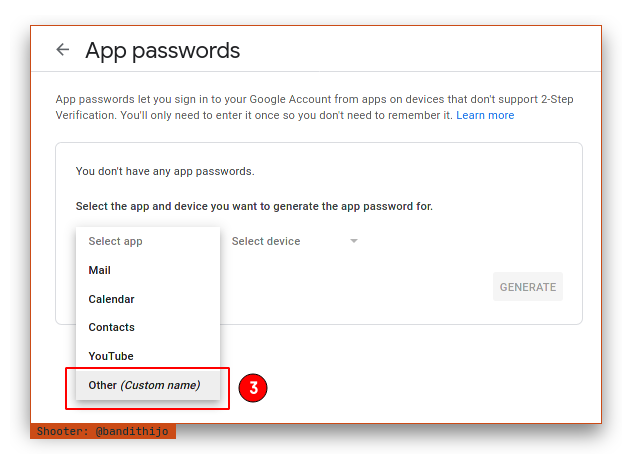The image size is (632, 459).
Task: Click the back arrow beside App passwords
Action: [63, 50]
